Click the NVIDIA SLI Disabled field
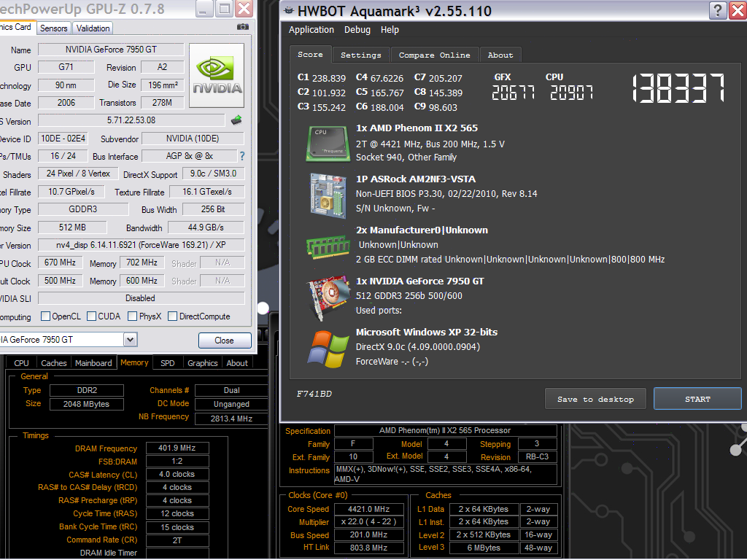The height and width of the screenshot is (560, 747). [x=141, y=298]
